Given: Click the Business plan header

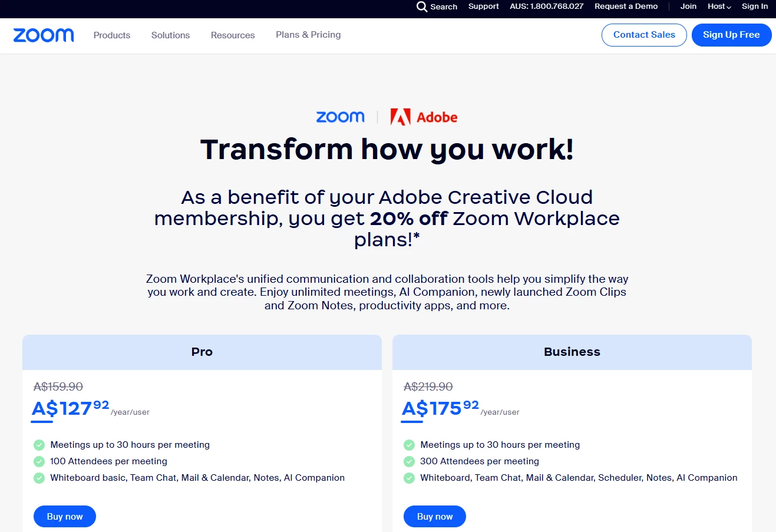Looking at the screenshot, I should (x=572, y=352).
